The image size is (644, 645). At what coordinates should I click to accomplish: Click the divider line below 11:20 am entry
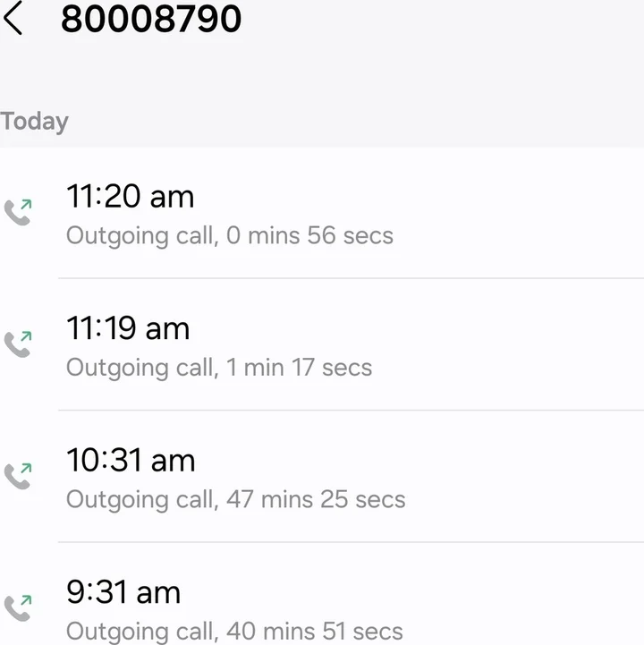(x=351, y=278)
